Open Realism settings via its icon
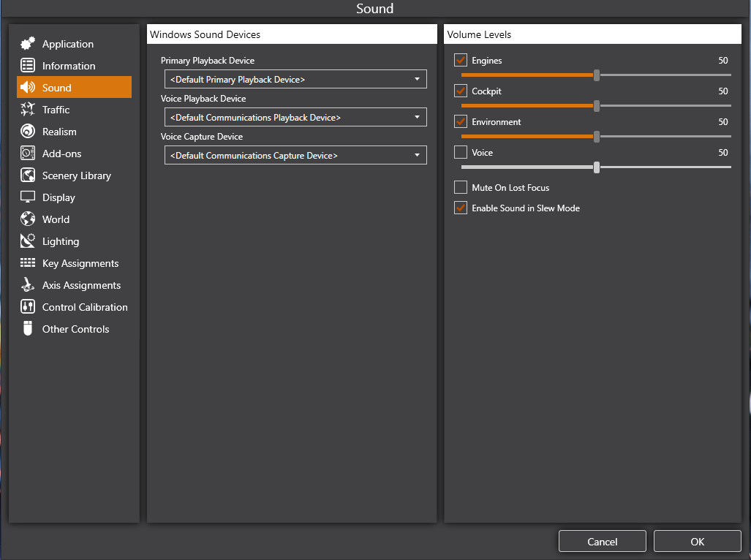The height and width of the screenshot is (560, 751). click(x=28, y=132)
